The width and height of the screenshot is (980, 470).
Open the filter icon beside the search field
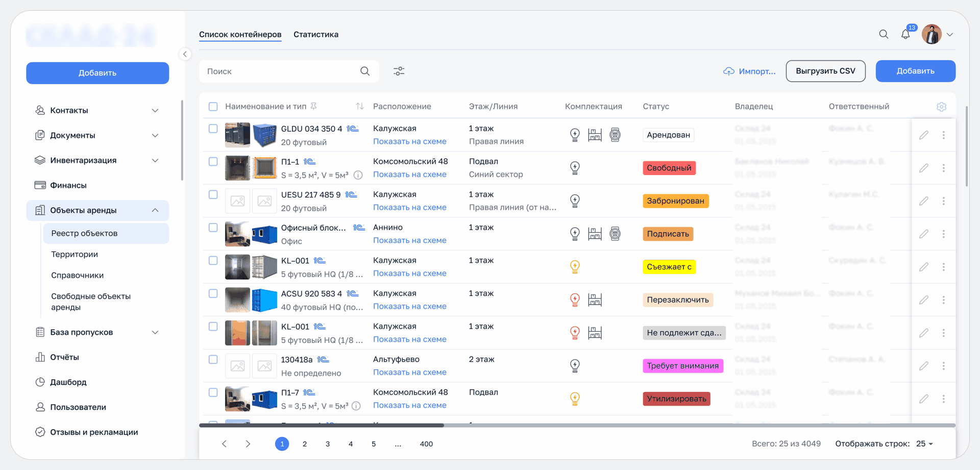click(399, 71)
